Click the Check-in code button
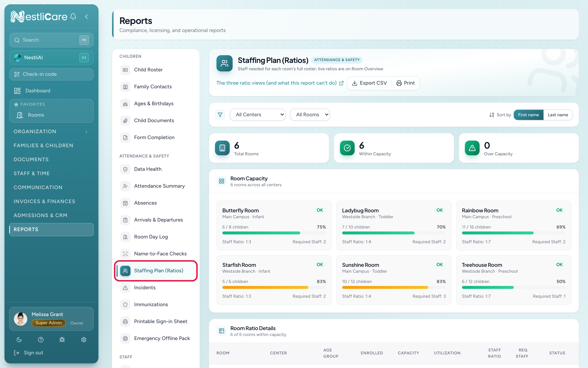 [51, 74]
